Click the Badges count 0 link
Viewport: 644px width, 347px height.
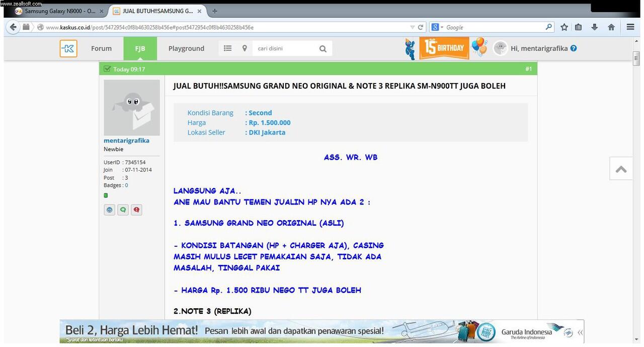[x=126, y=185]
